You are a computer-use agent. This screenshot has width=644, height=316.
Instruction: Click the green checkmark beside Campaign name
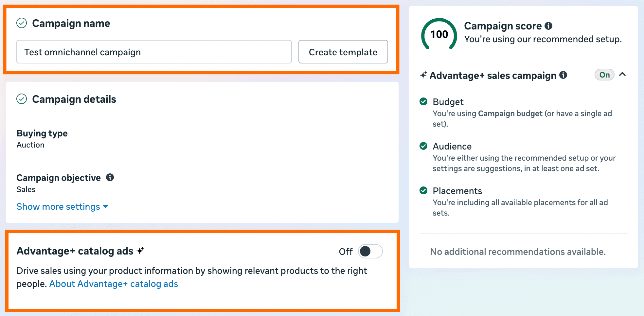(22, 23)
